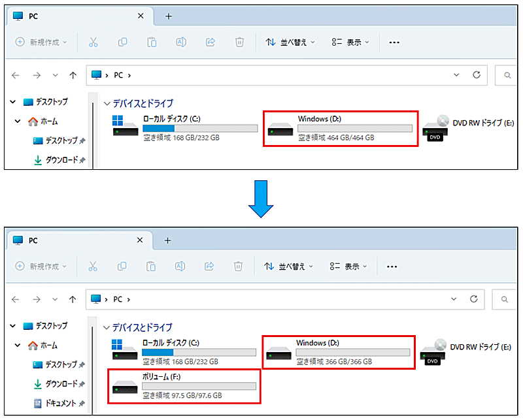523x420 pixels.
Task: Refresh the upper window's PC view
Action: point(477,75)
